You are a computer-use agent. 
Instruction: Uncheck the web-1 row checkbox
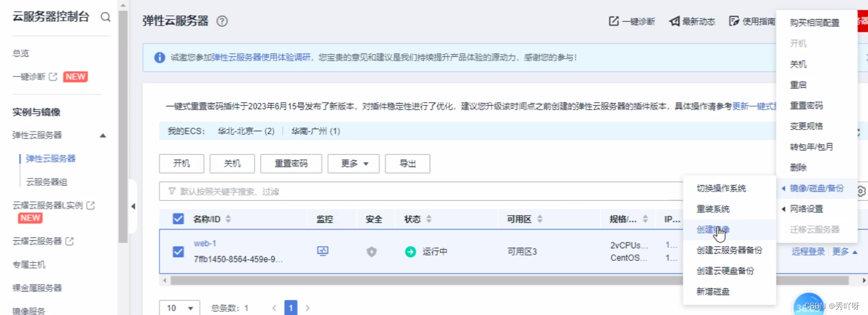pos(178,252)
